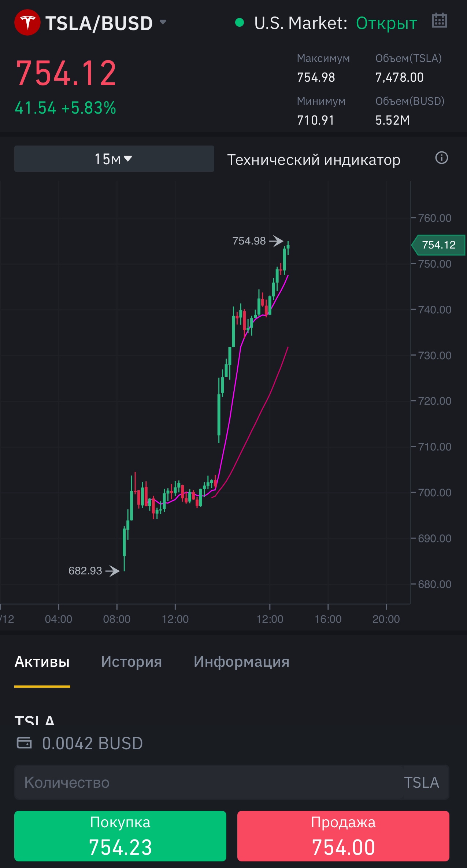467x868 pixels.
Task: Click the 682.93 low arrow marker
Action: (112, 571)
